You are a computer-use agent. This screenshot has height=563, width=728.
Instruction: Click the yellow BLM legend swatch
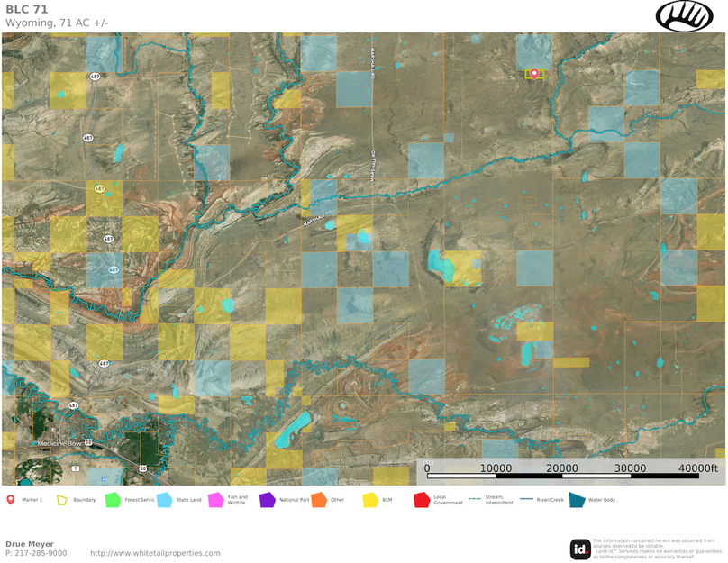pyautogui.click(x=369, y=499)
